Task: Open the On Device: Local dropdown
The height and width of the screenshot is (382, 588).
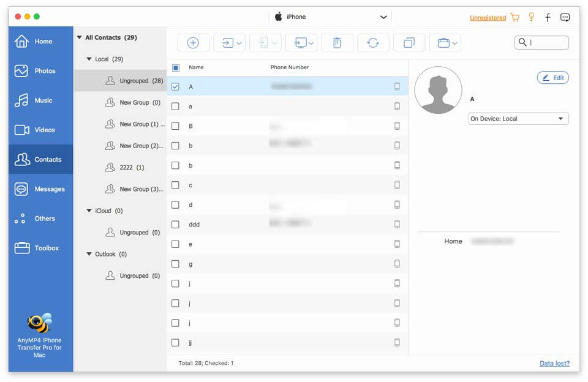Action: 518,118
